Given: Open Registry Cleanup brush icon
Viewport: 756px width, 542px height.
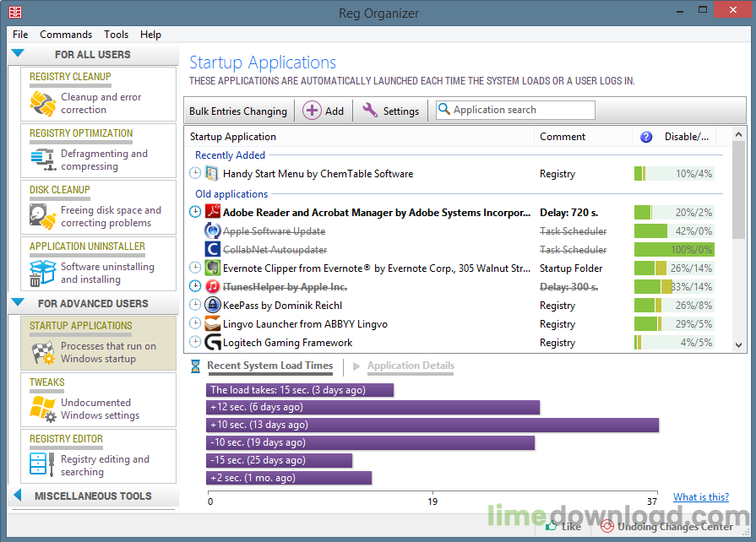Looking at the screenshot, I should [42, 103].
